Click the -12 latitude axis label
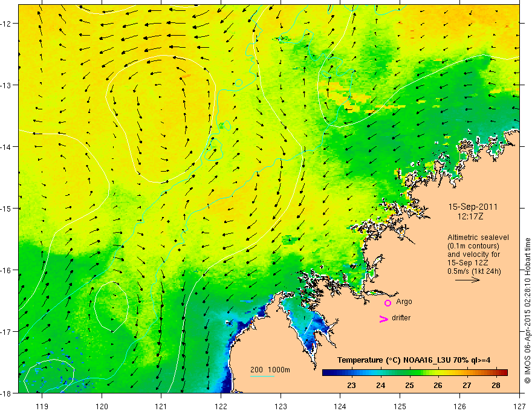This screenshot has height=411, width=532. 7,24
